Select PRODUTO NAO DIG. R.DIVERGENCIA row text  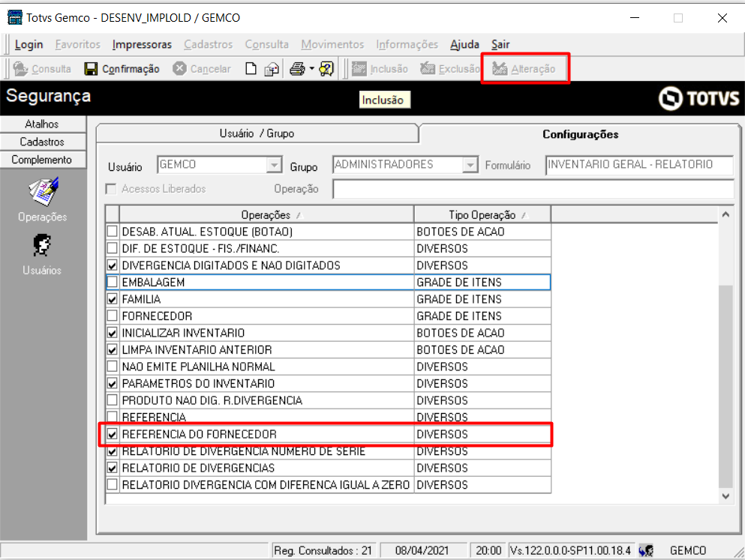click(x=212, y=400)
